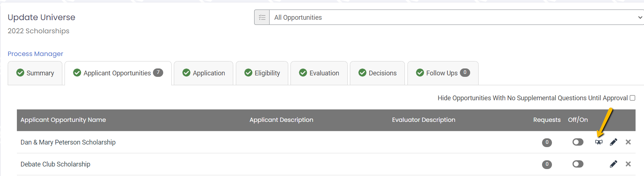
Task: Click binoculars icon in Dan & Mary Peterson row
Action: point(599,142)
